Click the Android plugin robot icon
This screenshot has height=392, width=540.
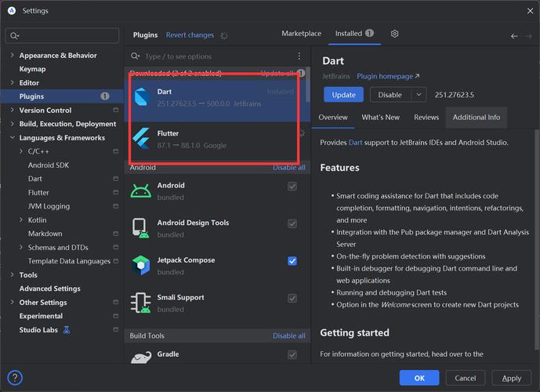click(140, 191)
